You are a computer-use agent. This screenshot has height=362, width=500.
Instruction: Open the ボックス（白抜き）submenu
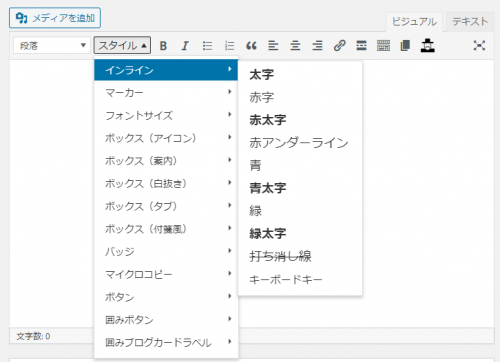pyautogui.click(x=166, y=183)
